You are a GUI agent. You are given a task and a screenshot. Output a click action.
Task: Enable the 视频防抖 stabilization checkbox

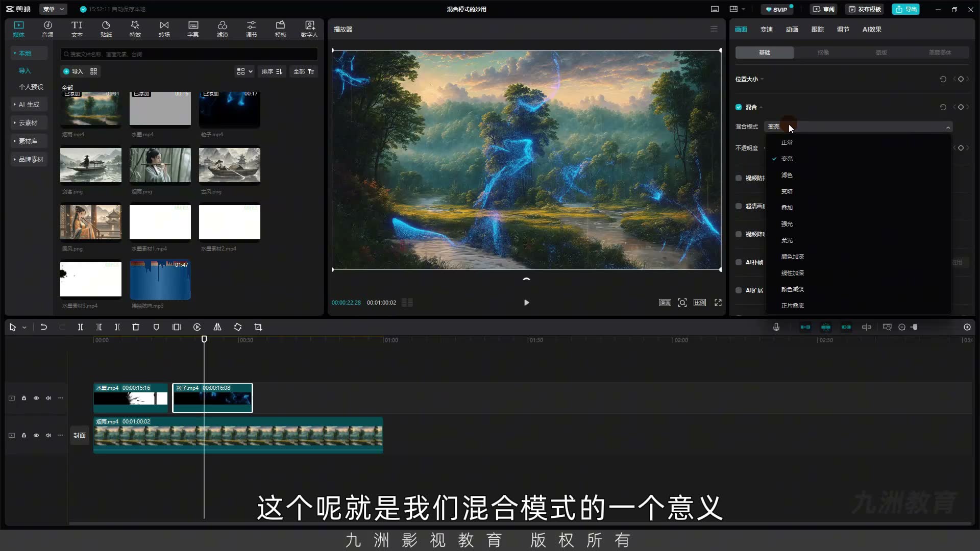[x=739, y=178]
